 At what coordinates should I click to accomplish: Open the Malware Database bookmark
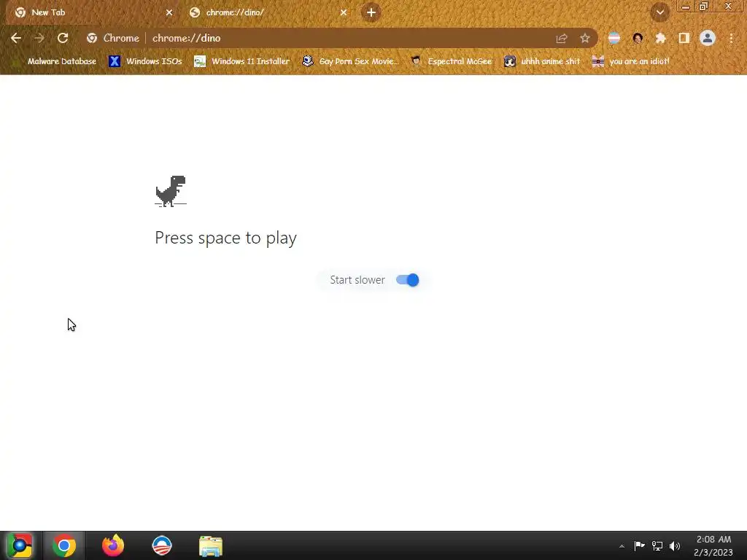point(56,61)
